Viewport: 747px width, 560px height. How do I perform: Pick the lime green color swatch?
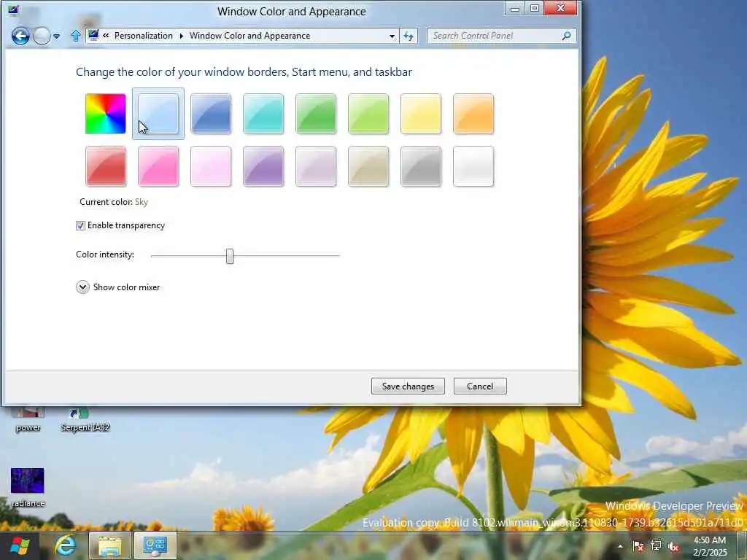[x=368, y=114]
